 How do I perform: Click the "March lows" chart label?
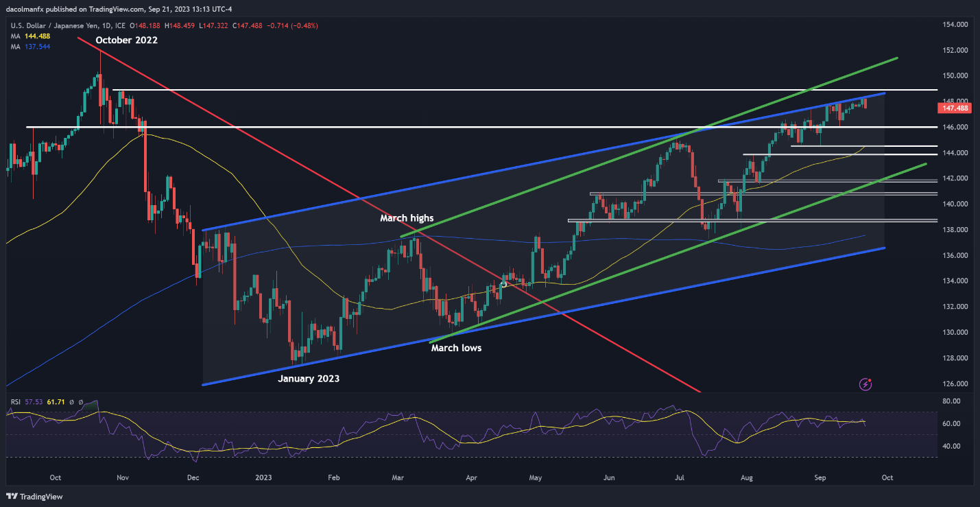tap(455, 348)
